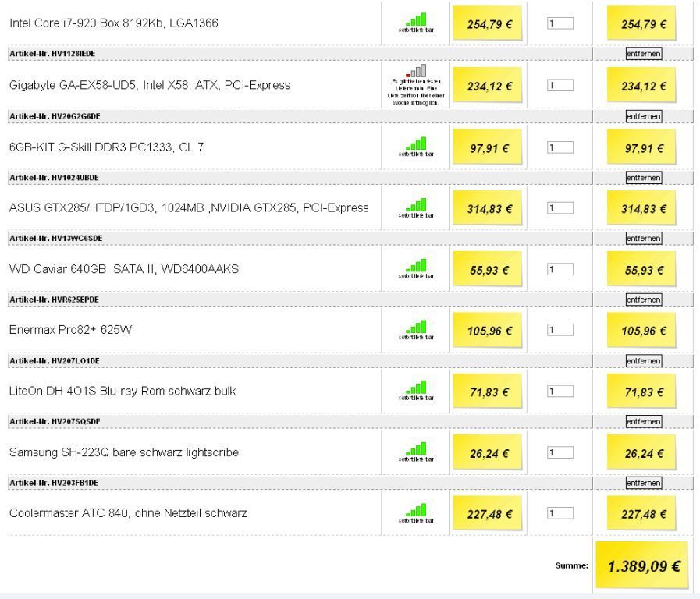This screenshot has width=700, height=599.
Task: Click article number text HV1128IEDE
Action: (73, 54)
